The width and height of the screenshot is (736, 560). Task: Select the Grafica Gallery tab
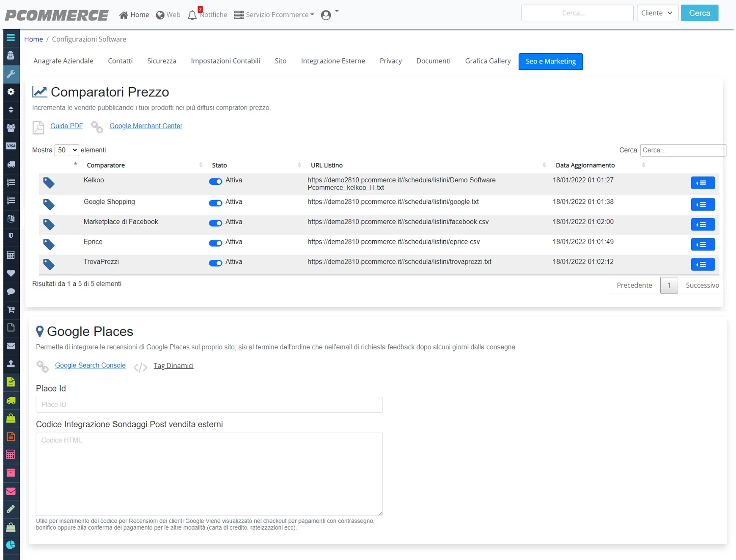pyautogui.click(x=488, y=61)
